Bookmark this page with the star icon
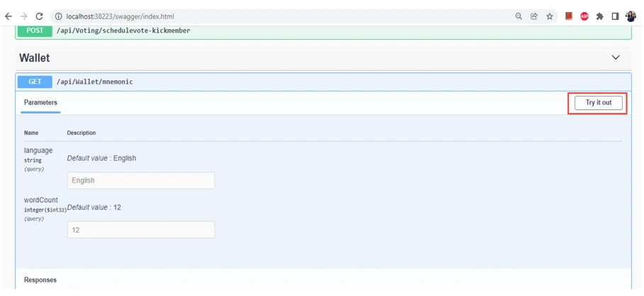644x296 pixels. (550, 16)
